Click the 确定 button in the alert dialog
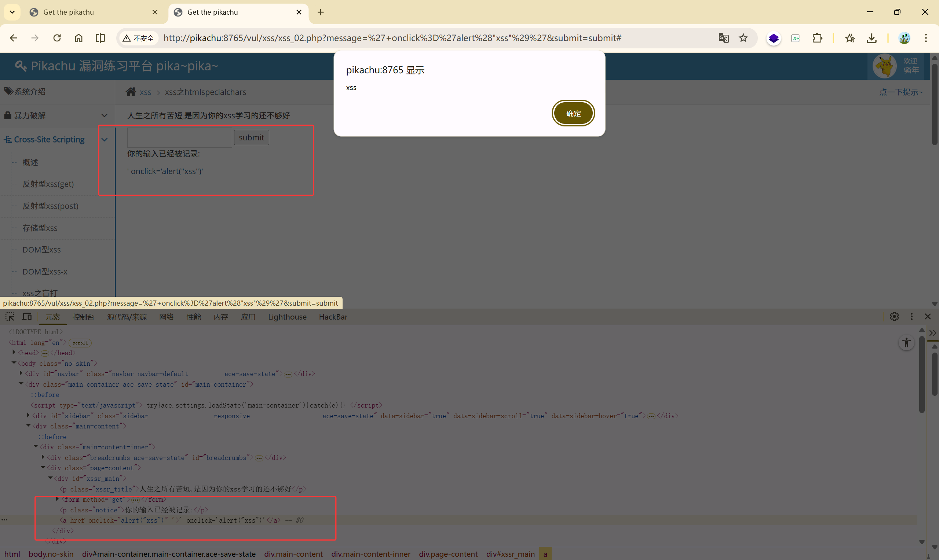 click(x=573, y=113)
